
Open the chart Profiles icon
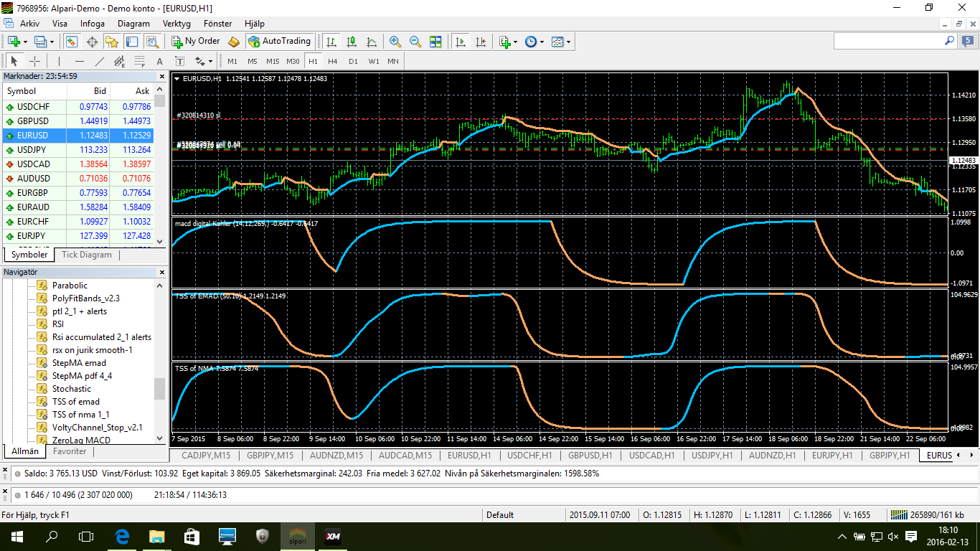(x=40, y=42)
